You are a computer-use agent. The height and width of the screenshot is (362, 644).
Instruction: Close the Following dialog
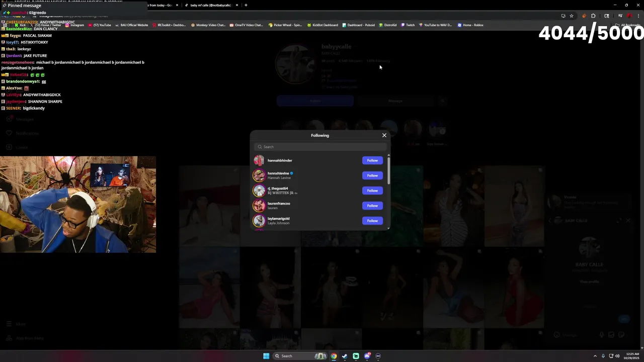click(384, 135)
